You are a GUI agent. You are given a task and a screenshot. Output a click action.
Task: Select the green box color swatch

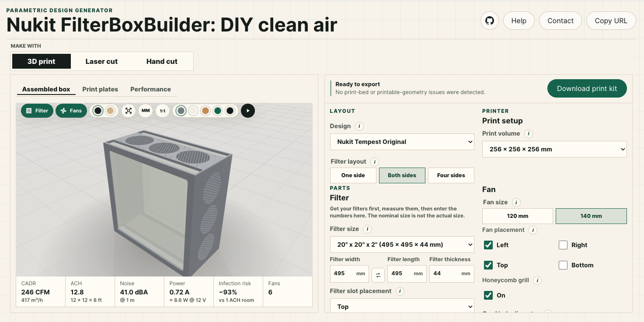pos(218,111)
